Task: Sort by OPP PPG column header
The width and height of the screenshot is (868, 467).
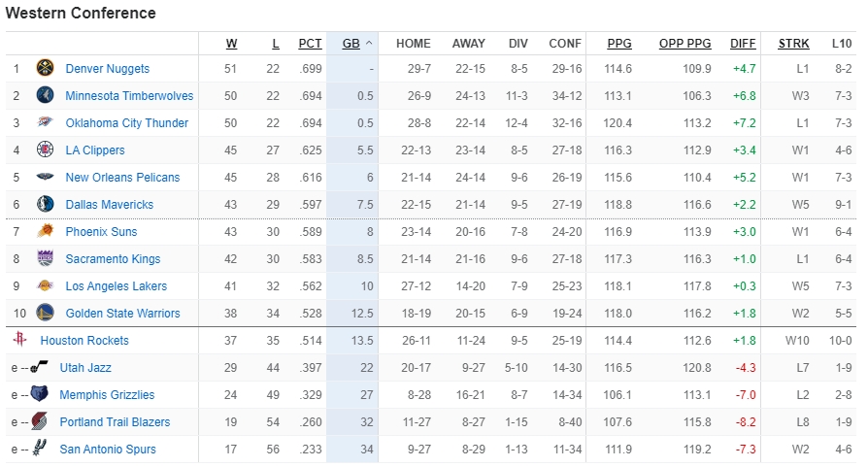Action: point(685,44)
